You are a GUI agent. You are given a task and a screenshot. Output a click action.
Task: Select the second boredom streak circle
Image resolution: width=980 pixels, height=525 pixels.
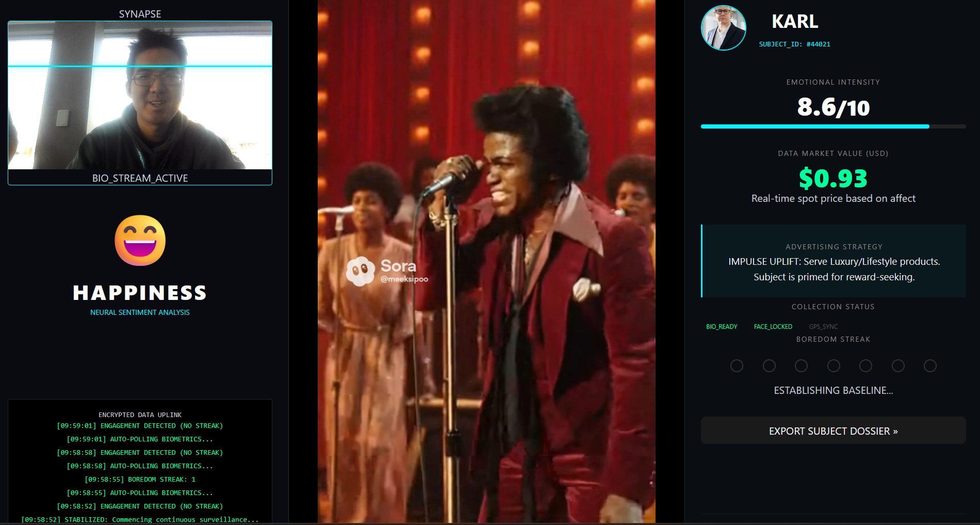[769, 365]
